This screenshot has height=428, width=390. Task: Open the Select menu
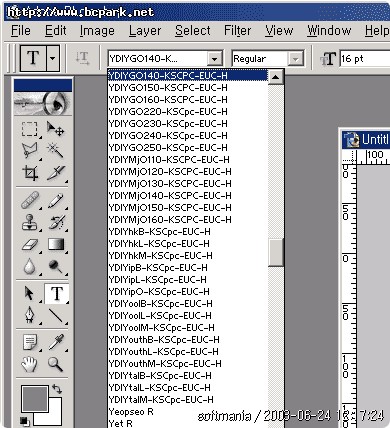pos(193,31)
